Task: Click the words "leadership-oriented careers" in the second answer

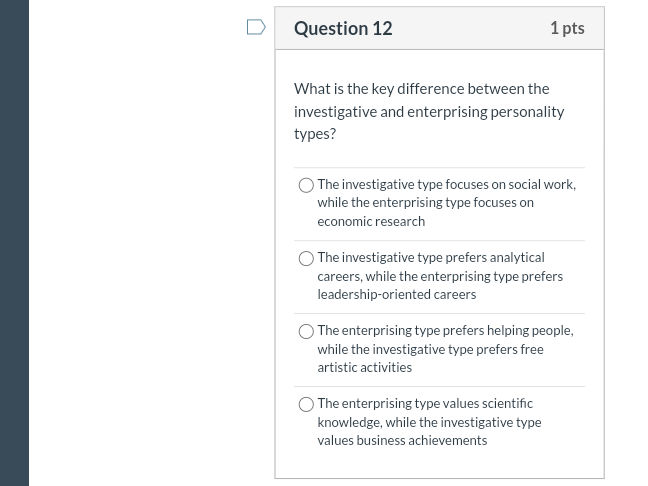Action: [x=396, y=294]
